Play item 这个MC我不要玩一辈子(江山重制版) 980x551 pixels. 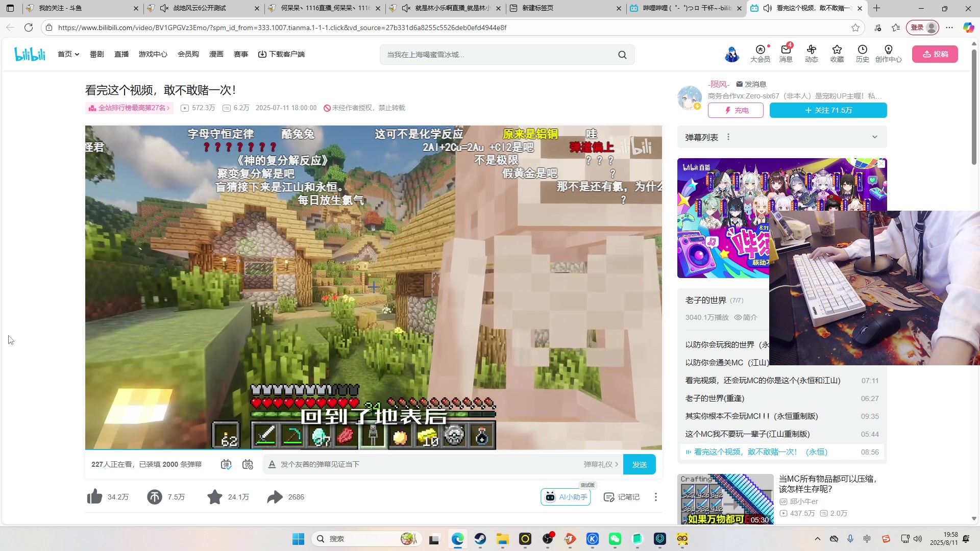781,434
